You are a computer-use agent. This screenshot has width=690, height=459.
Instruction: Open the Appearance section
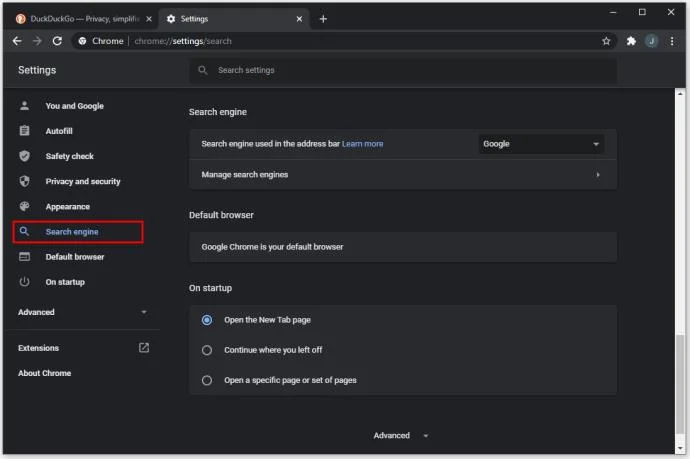pos(67,207)
